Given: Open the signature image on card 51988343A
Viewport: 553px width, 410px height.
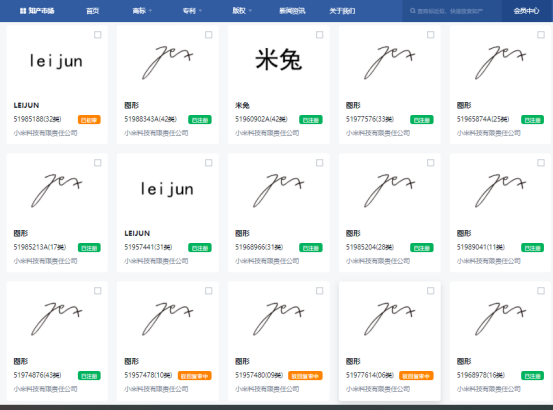Looking at the screenshot, I should 168,62.
